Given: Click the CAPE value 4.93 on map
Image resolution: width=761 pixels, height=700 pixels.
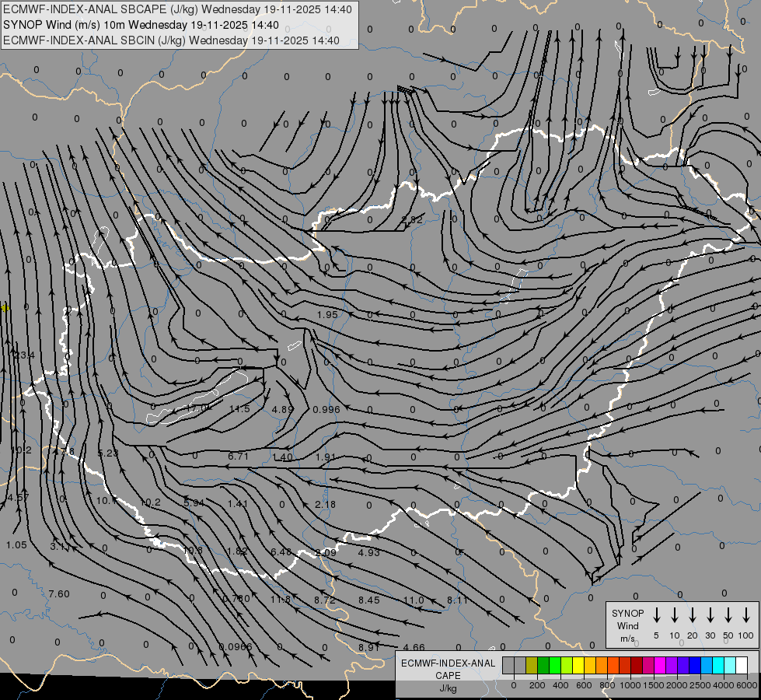Looking at the screenshot, I should 369,552.
